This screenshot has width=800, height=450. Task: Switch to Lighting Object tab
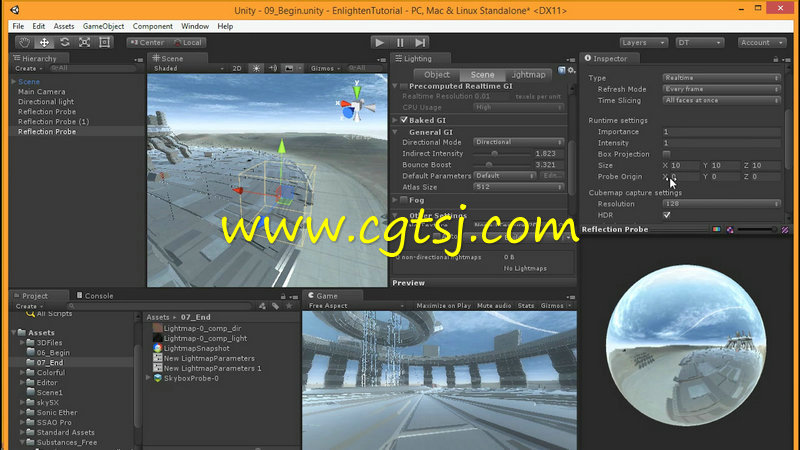pos(437,74)
